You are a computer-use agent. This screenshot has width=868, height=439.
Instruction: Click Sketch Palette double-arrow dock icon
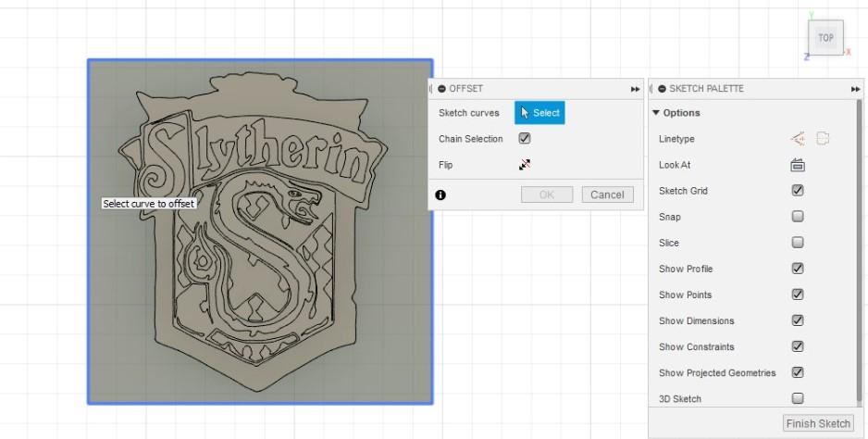click(x=855, y=89)
